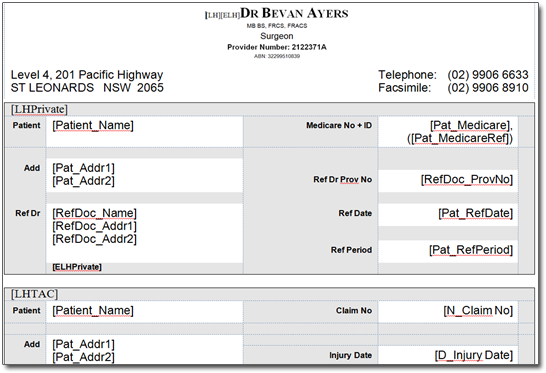Image resolution: width=546 pixels, height=373 pixels.
Task: Select the [Pat_Addr1] field in LHTAC section
Action: coord(83,344)
